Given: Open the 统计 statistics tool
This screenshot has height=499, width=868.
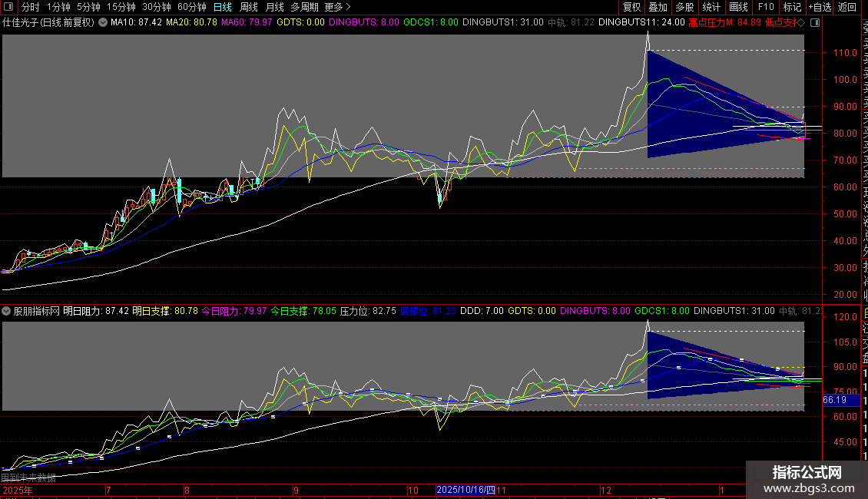Looking at the screenshot, I should pos(711,7).
